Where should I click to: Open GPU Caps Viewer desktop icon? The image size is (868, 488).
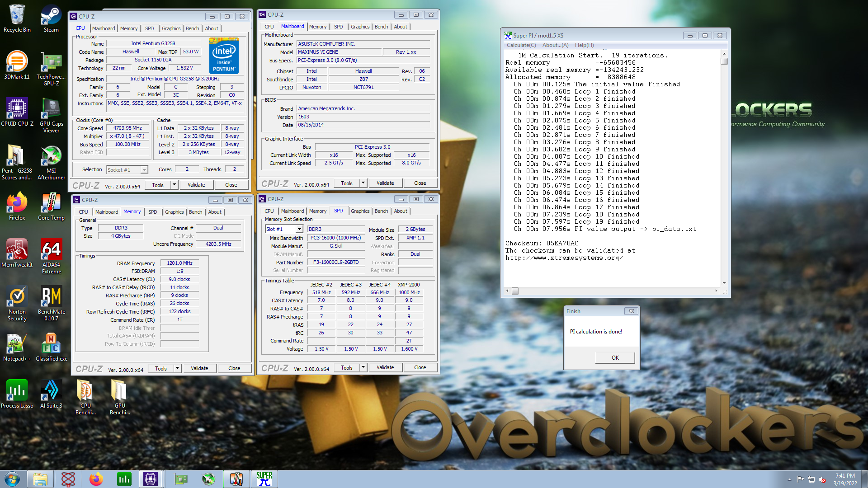coord(51,116)
